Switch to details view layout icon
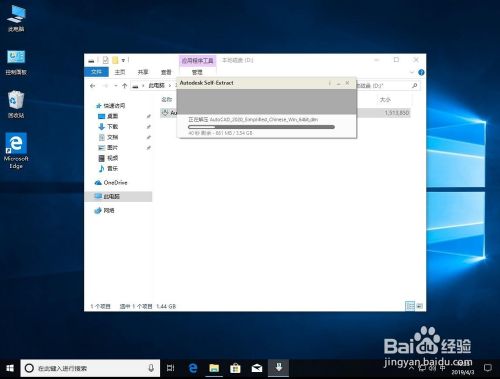The image size is (500, 379). [x=410, y=306]
